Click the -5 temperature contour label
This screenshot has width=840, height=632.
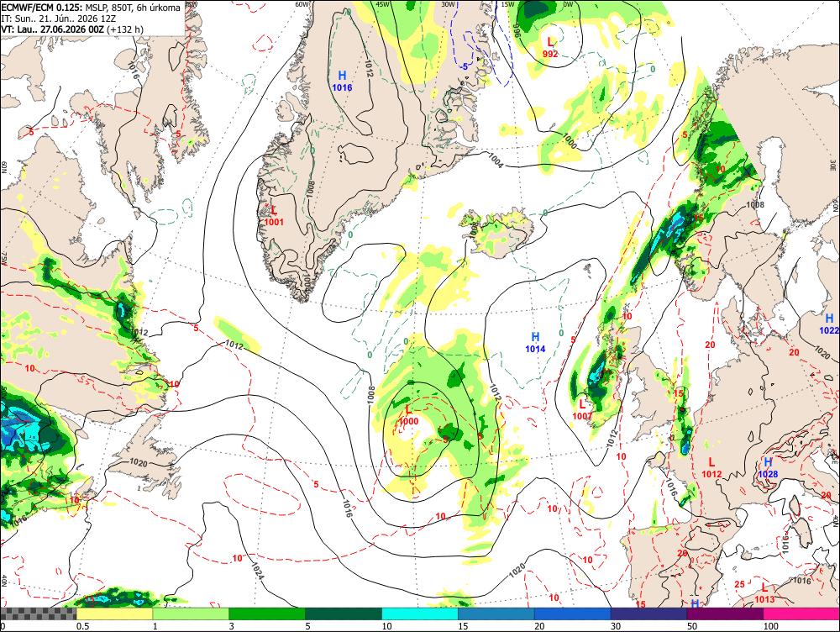coord(464,66)
